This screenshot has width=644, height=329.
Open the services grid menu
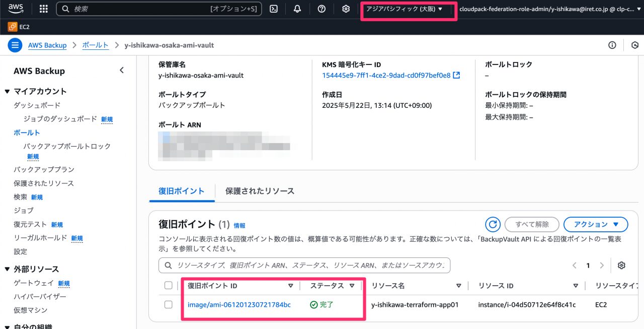pos(43,9)
